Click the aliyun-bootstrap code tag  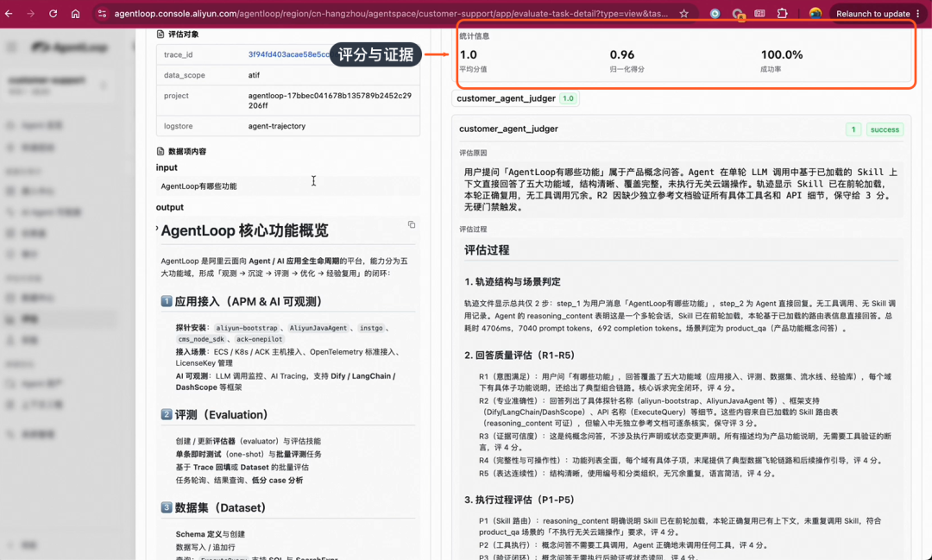click(247, 328)
